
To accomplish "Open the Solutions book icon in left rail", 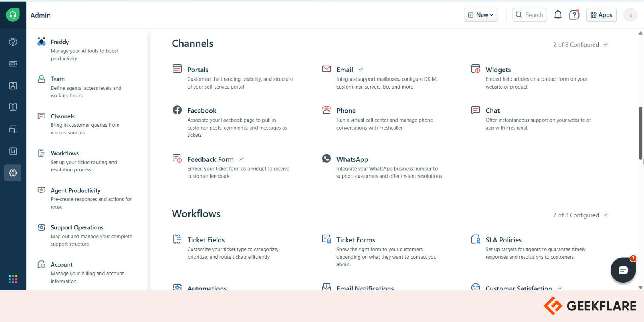I will pyautogui.click(x=13, y=107).
